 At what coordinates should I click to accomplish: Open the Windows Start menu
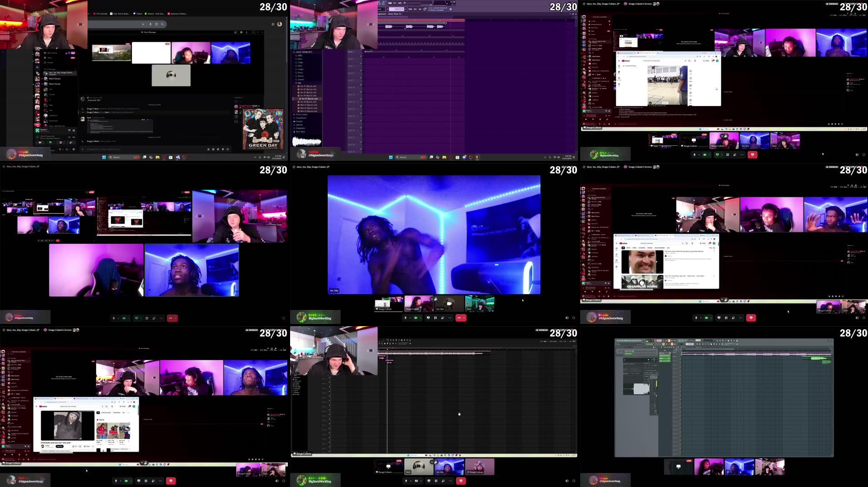click(104, 157)
